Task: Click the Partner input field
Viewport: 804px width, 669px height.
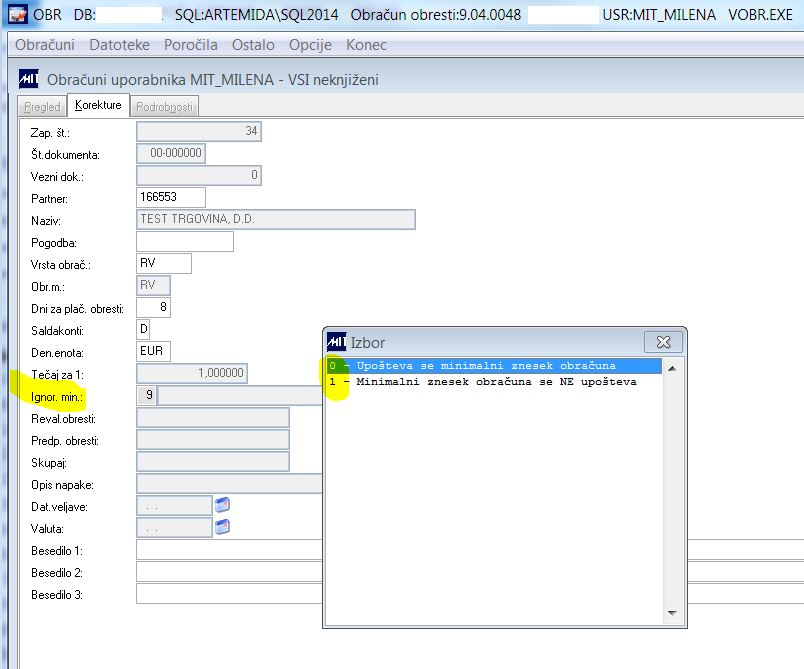Action: click(171, 197)
